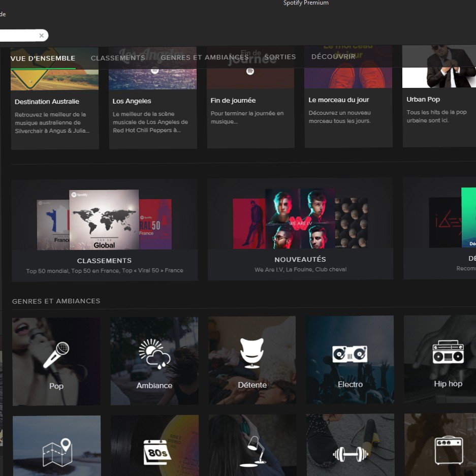Click the Le morceau du jour sneakers cover

coord(348,67)
